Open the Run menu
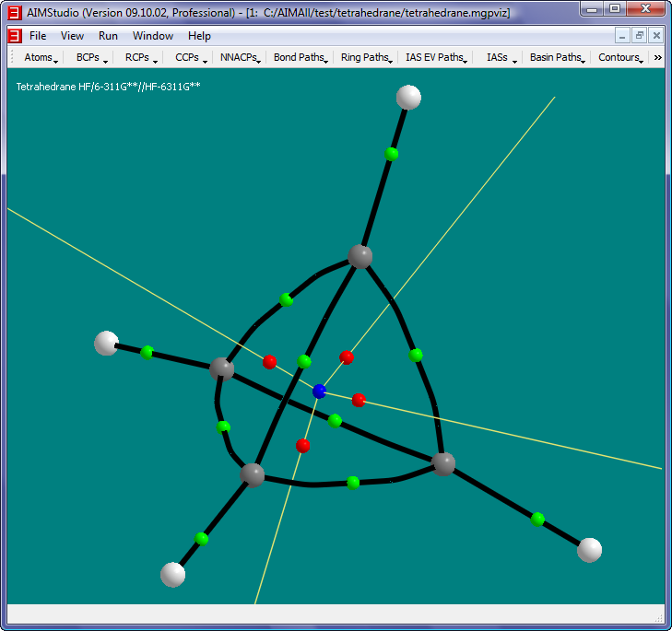This screenshot has width=672, height=631. [108, 36]
